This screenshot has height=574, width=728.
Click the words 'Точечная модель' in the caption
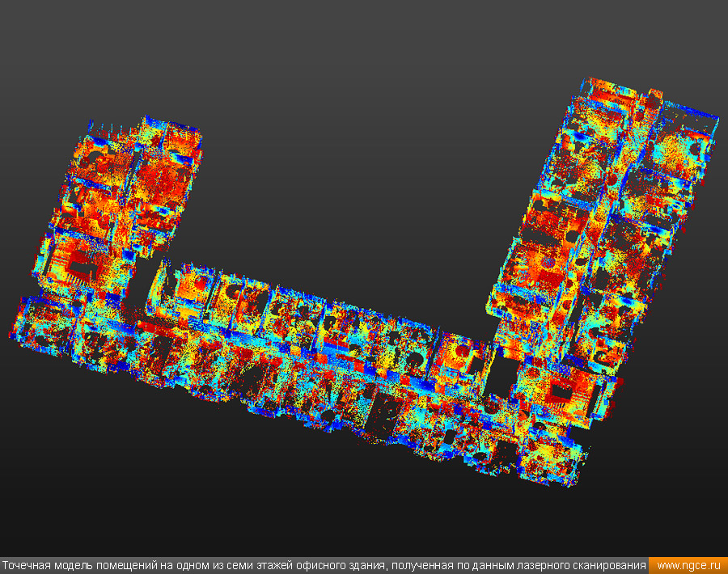[x=47, y=565]
